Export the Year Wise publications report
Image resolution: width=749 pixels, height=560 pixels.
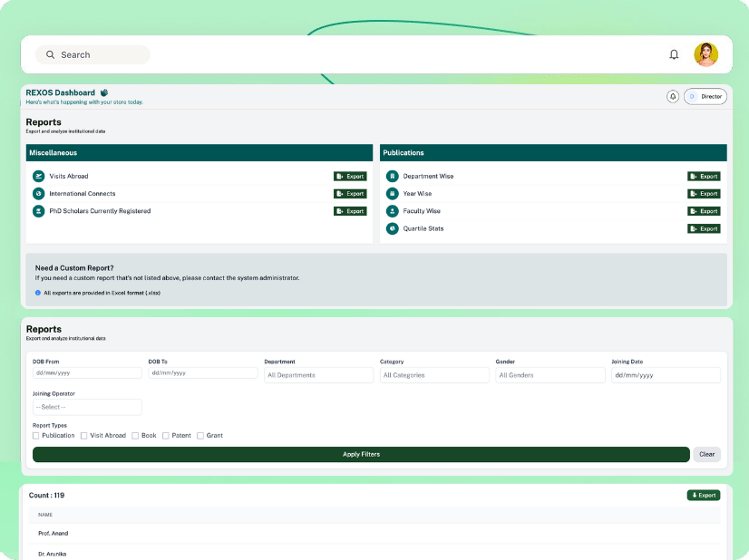click(x=704, y=194)
